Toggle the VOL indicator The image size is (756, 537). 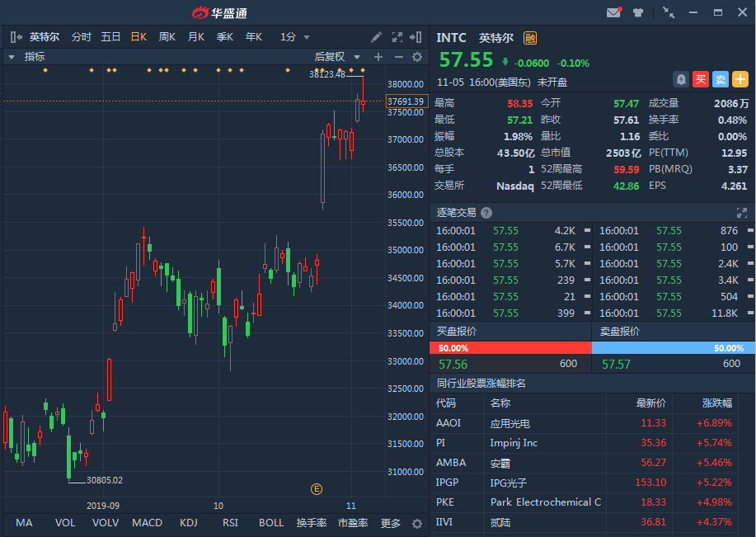point(65,523)
